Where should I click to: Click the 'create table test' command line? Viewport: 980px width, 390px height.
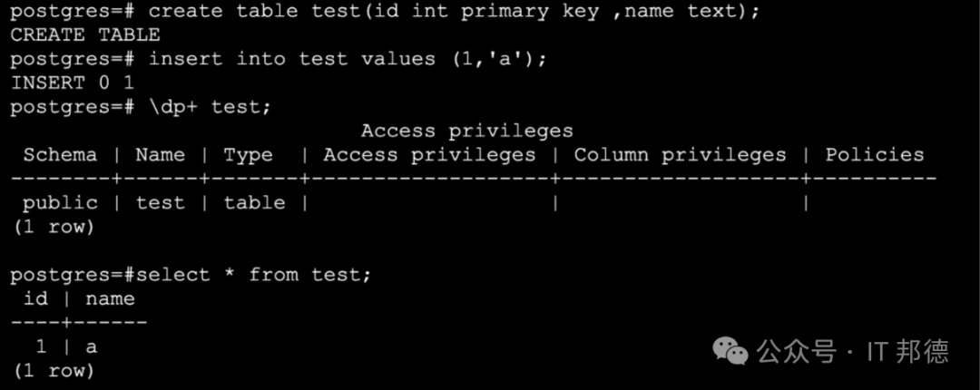[385, 11]
